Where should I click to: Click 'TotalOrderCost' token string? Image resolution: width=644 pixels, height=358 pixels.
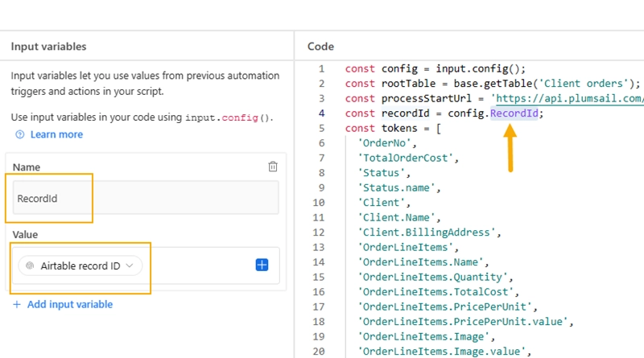pos(405,158)
